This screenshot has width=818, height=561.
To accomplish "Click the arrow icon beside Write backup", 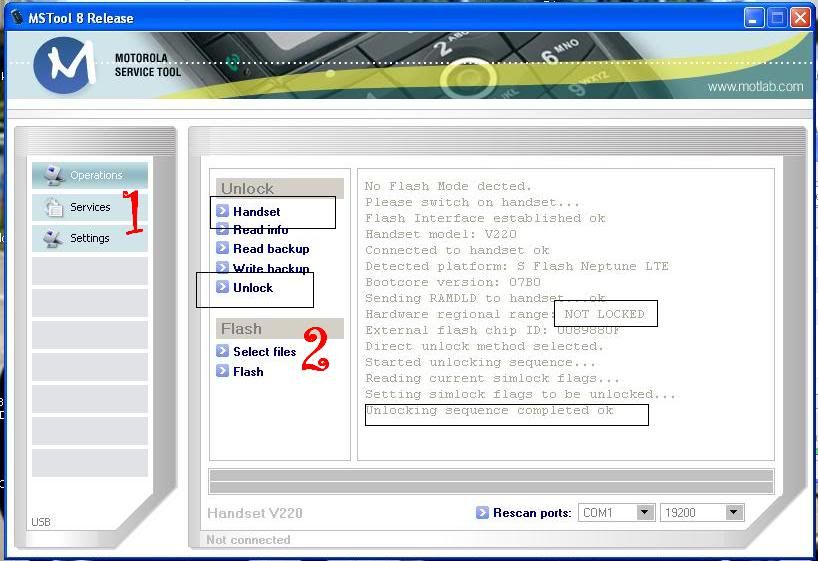I will (223, 268).
